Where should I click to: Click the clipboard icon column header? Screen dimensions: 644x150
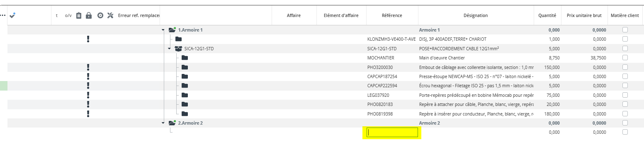[x=79, y=15]
